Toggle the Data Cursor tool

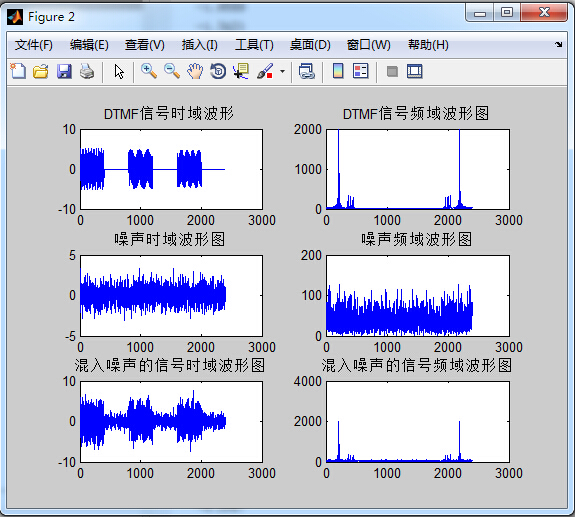point(241,71)
